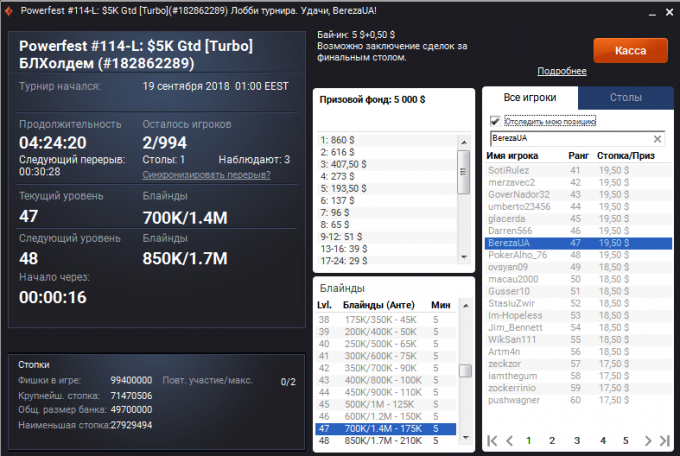This screenshot has width=680, height=456.
Task: Select blinds level 38 row '175K/350K - 45K'
Action: (386, 320)
